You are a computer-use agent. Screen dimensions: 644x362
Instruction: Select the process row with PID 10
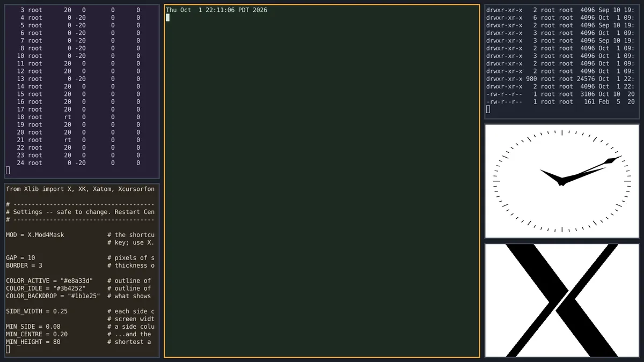(80, 56)
